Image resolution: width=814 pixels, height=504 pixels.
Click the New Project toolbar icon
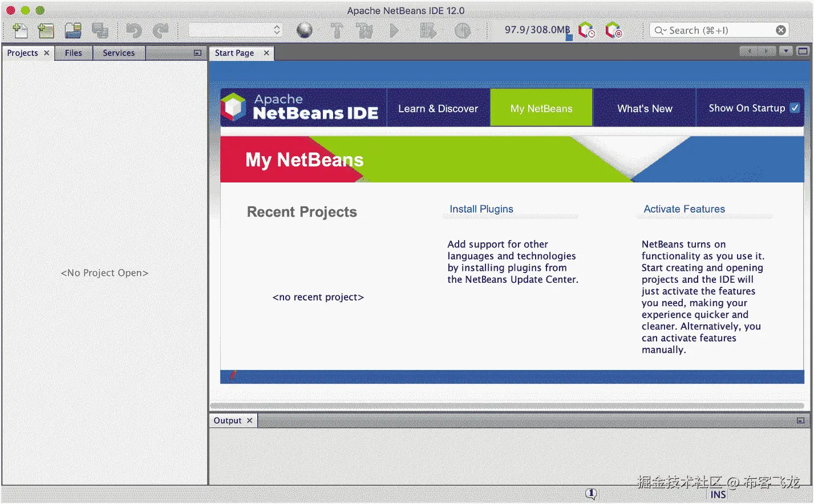click(x=46, y=30)
